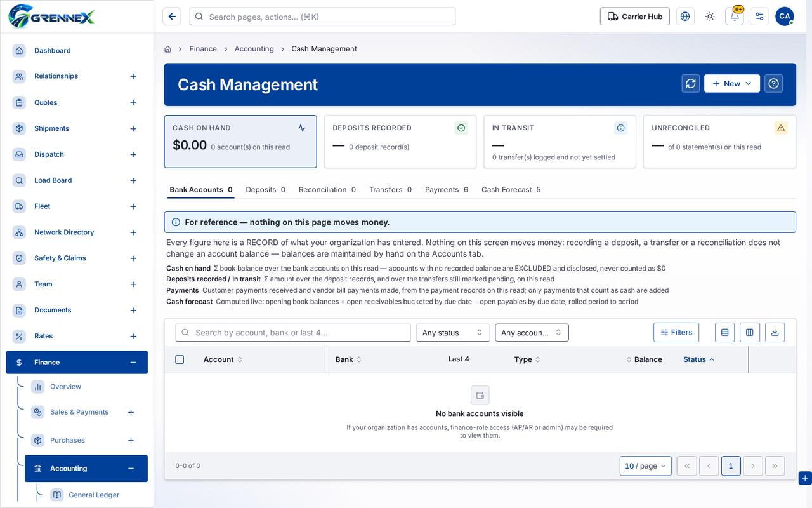Image resolution: width=812 pixels, height=508 pixels.
Task: Open the column layout chooser icon
Action: (x=749, y=332)
